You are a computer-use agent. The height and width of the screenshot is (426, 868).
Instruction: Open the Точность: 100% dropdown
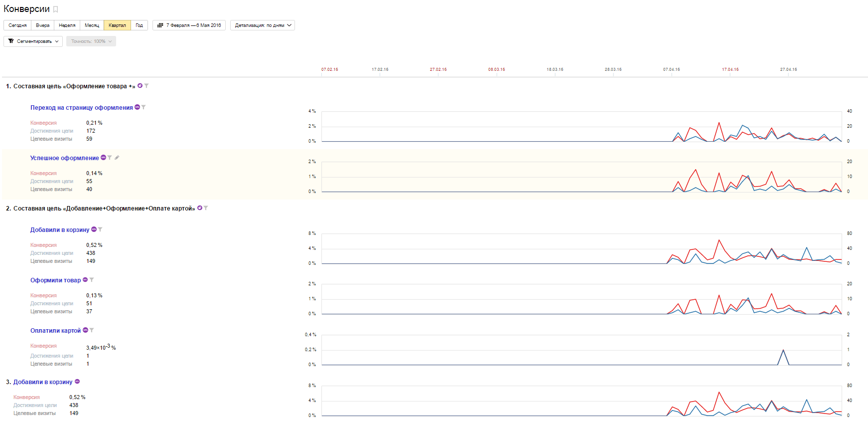91,41
